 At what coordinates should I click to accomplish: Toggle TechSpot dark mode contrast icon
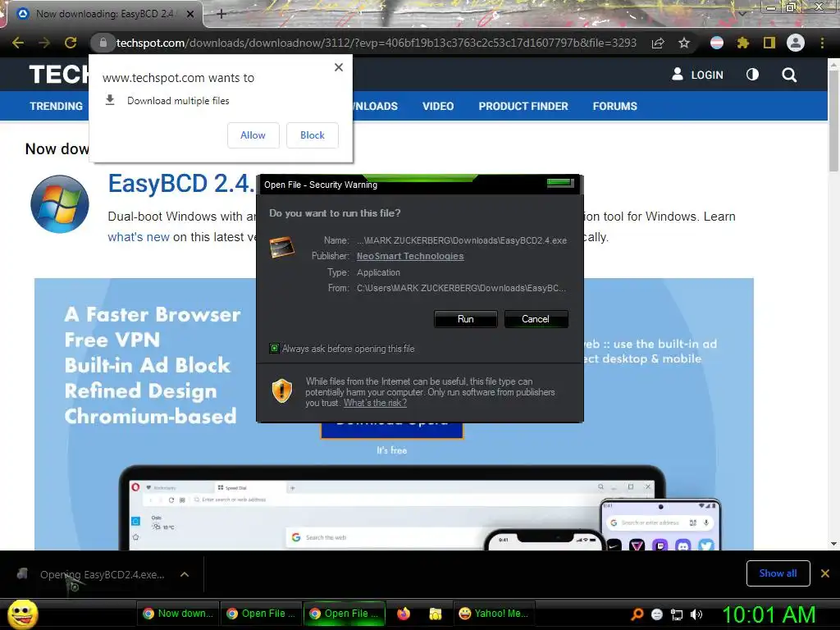coord(752,75)
